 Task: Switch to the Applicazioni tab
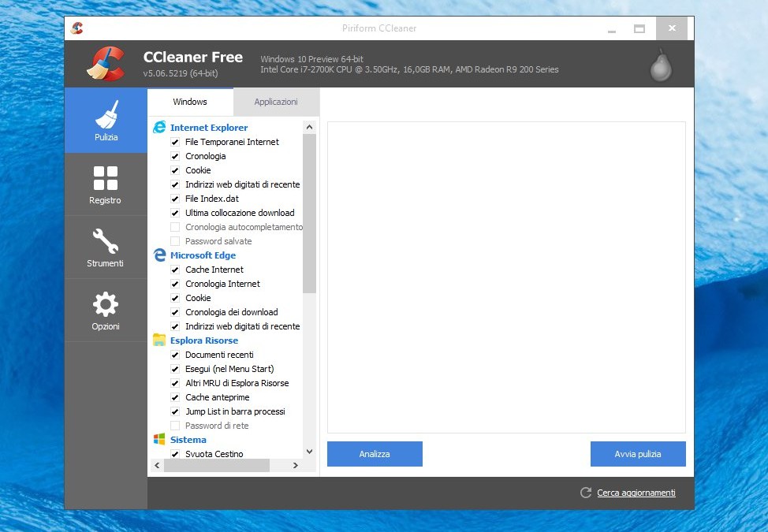click(276, 102)
